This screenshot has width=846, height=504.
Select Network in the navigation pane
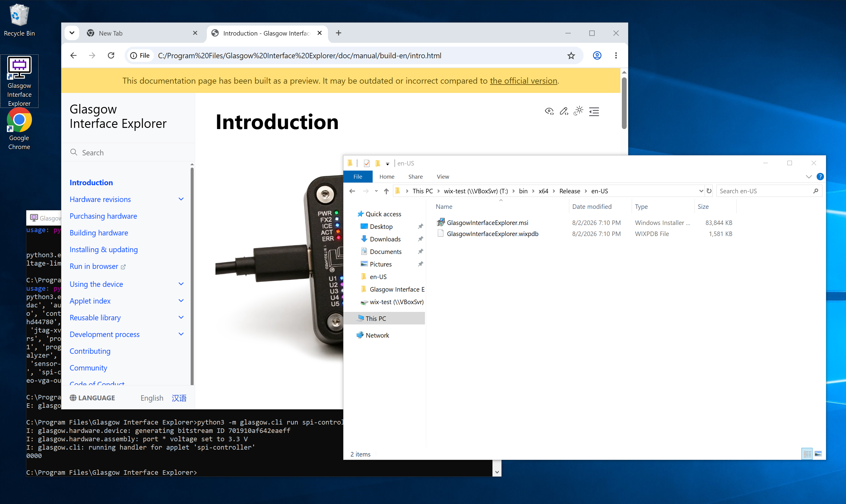point(377,335)
